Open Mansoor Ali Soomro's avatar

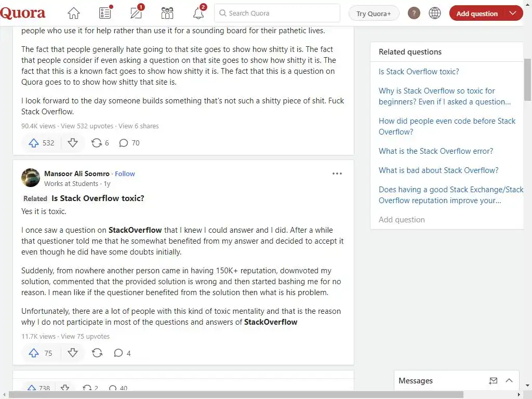pos(31,178)
